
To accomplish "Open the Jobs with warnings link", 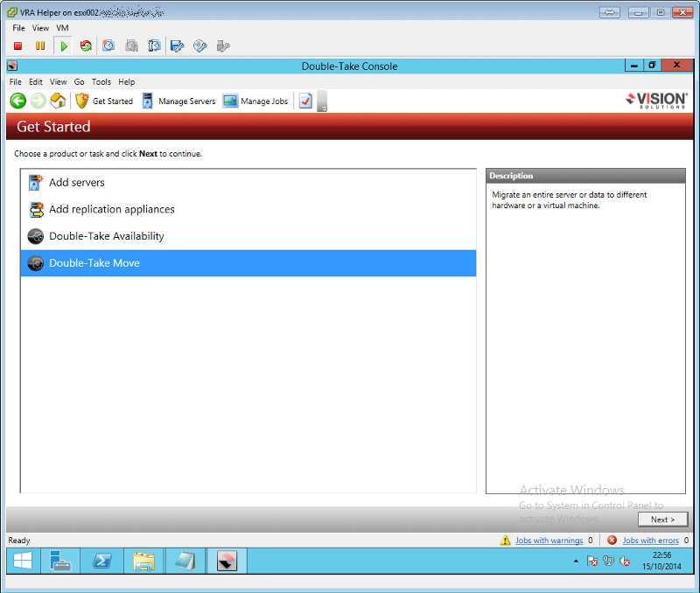I will click(x=549, y=541).
